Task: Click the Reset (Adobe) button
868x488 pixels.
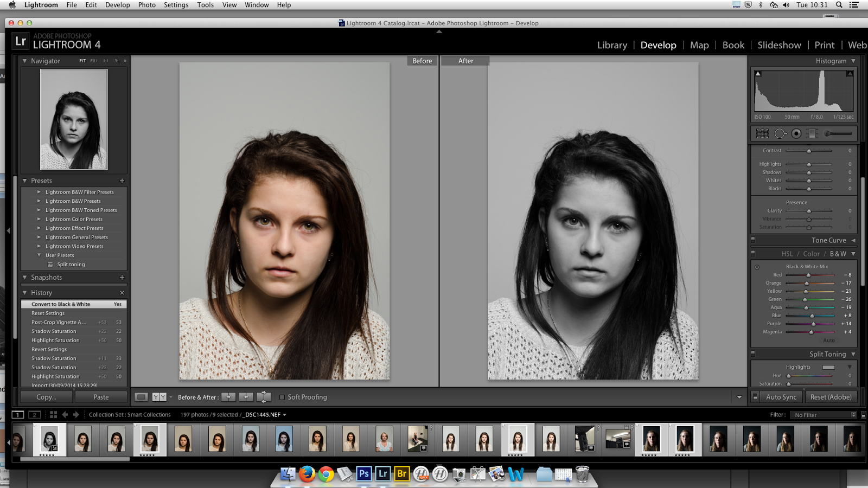Action: (x=831, y=397)
